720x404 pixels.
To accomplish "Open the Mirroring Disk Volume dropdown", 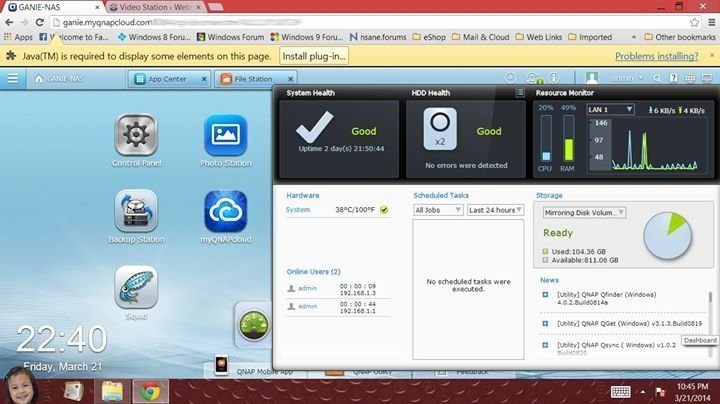I will click(584, 213).
